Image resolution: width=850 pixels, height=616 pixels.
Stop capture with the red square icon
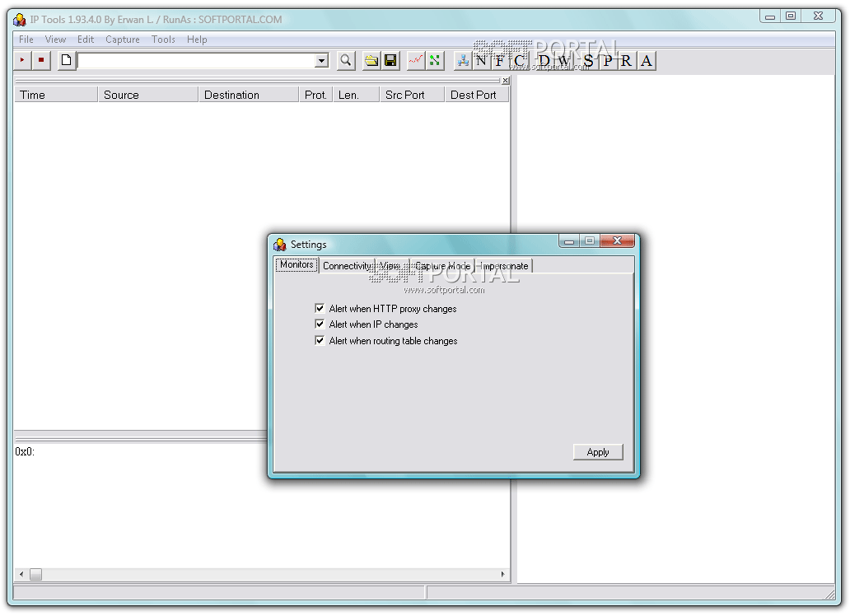tap(41, 60)
